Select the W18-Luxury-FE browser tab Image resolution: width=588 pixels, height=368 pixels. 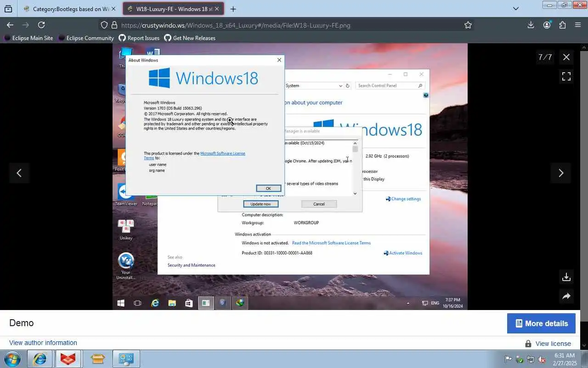click(x=174, y=9)
